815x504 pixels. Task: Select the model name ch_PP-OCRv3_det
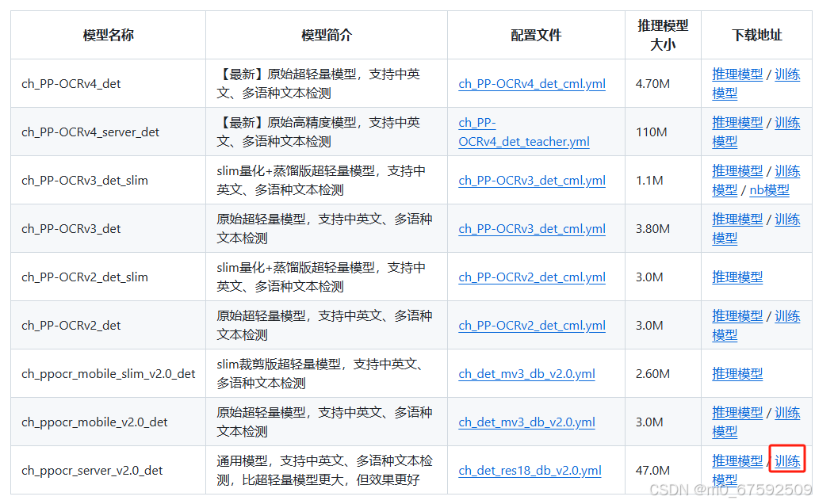point(71,228)
